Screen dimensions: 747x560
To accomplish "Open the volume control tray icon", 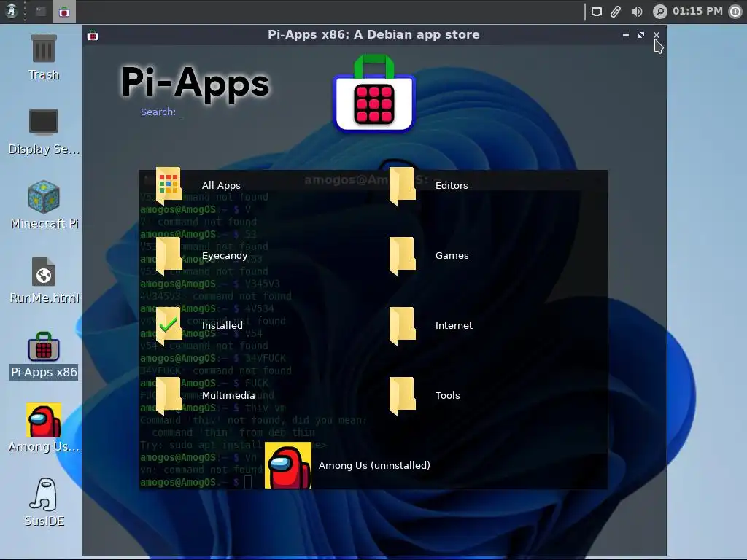I will coord(636,12).
